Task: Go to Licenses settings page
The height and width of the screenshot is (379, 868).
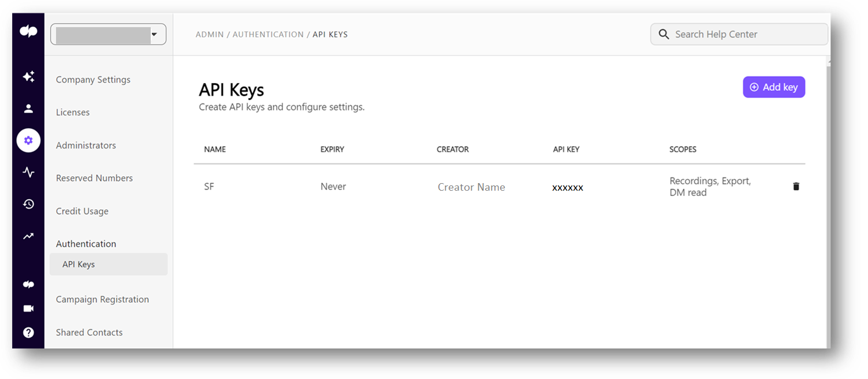Action: tap(73, 113)
